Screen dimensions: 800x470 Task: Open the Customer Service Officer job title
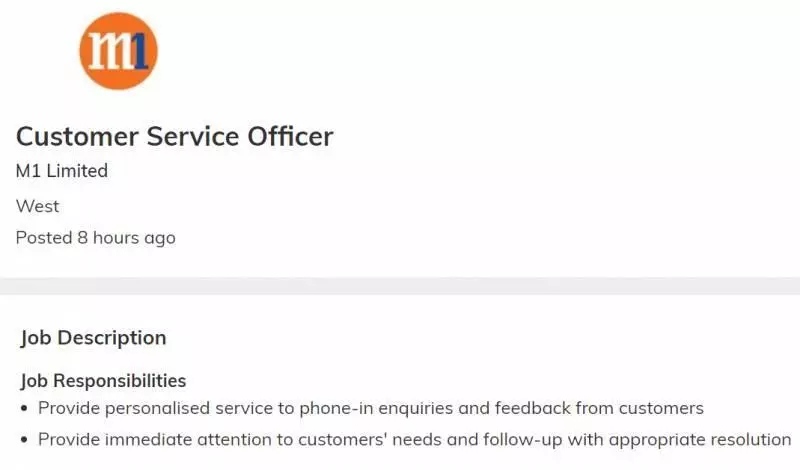[x=174, y=137]
